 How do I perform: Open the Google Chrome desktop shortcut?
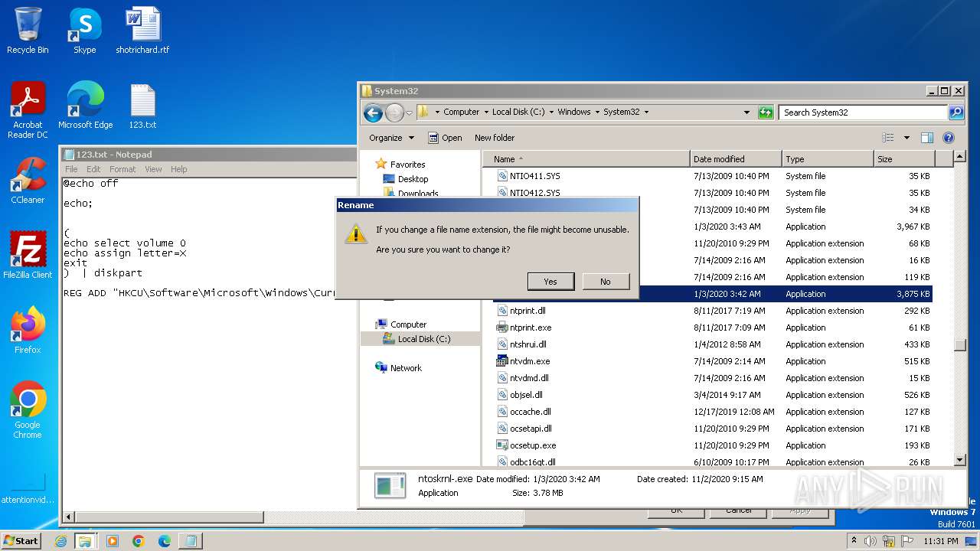coord(28,410)
